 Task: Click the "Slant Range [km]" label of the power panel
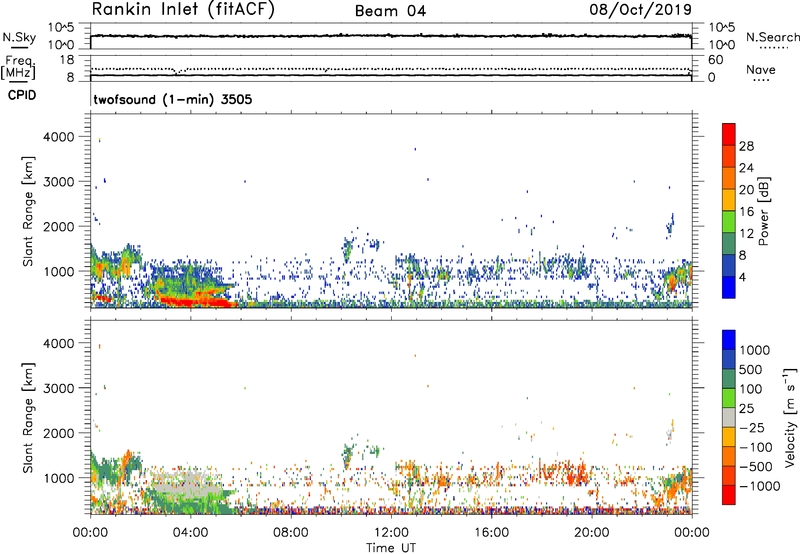[x=28, y=211]
